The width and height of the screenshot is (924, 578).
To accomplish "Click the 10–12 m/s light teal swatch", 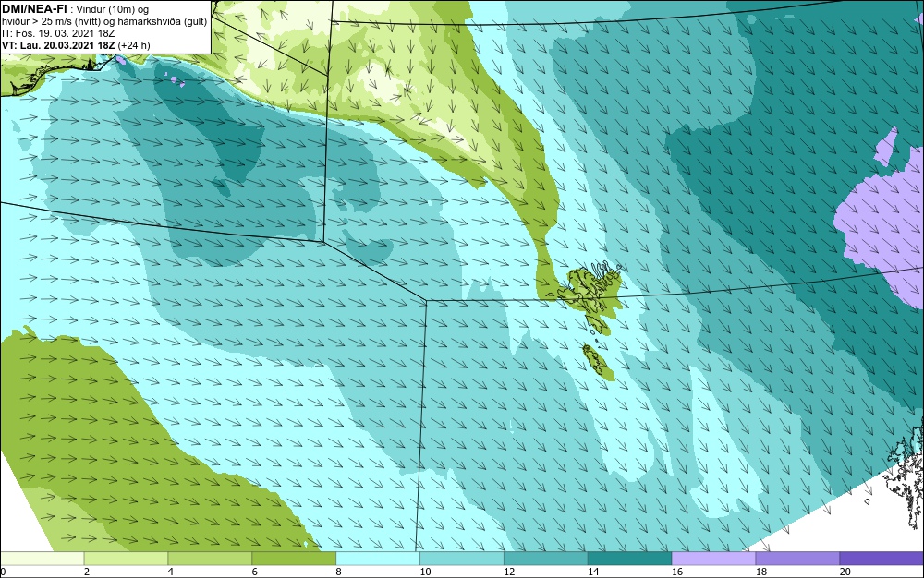I will (x=462, y=559).
